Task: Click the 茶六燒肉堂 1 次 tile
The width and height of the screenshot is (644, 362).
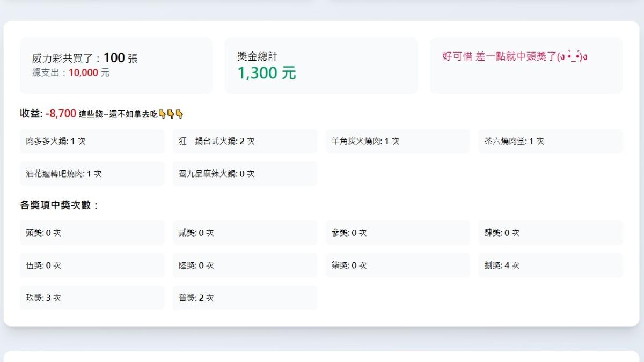Action: coord(550,141)
